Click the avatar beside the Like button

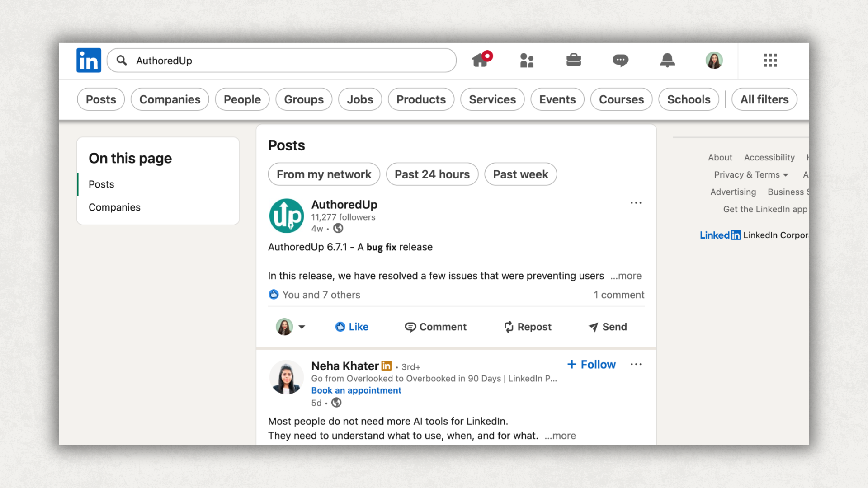coord(284,327)
